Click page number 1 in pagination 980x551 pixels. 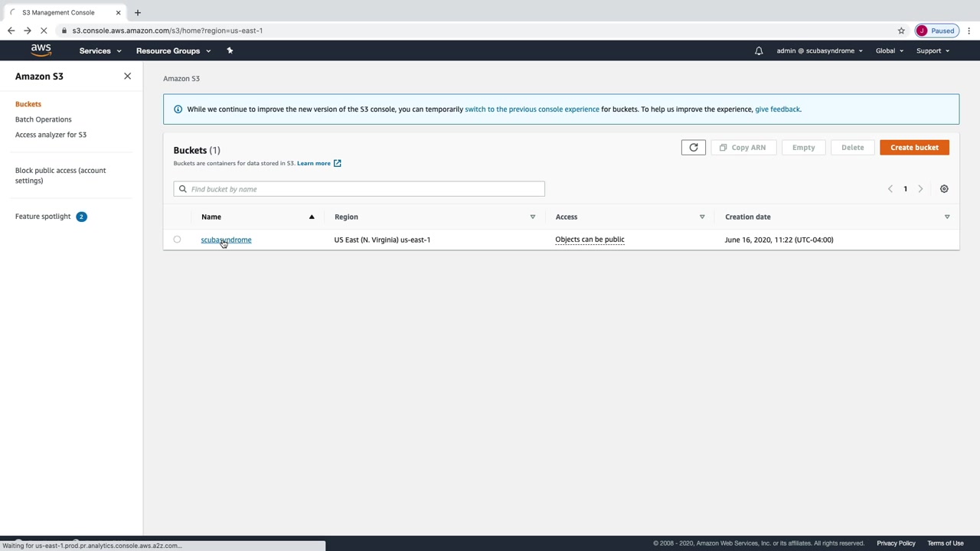(905, 189)
